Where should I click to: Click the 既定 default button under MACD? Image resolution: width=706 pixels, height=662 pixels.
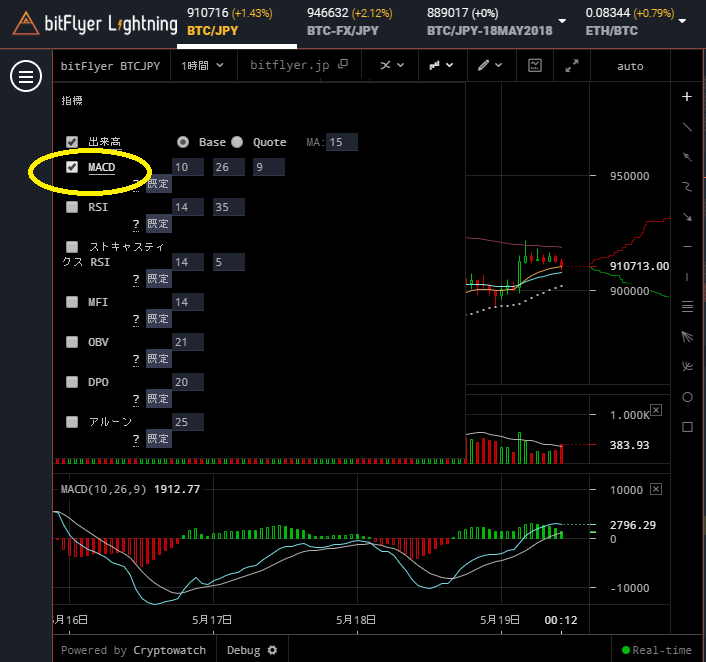(159, 184)
